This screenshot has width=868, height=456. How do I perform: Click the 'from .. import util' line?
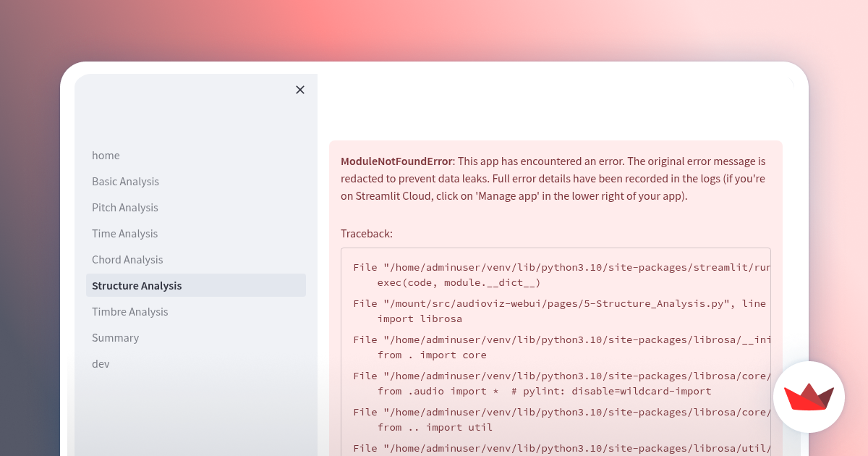coord(435,427)
